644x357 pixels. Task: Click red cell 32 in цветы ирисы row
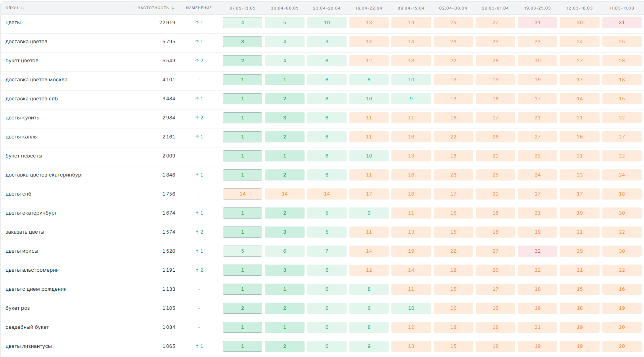coord(537,251)
